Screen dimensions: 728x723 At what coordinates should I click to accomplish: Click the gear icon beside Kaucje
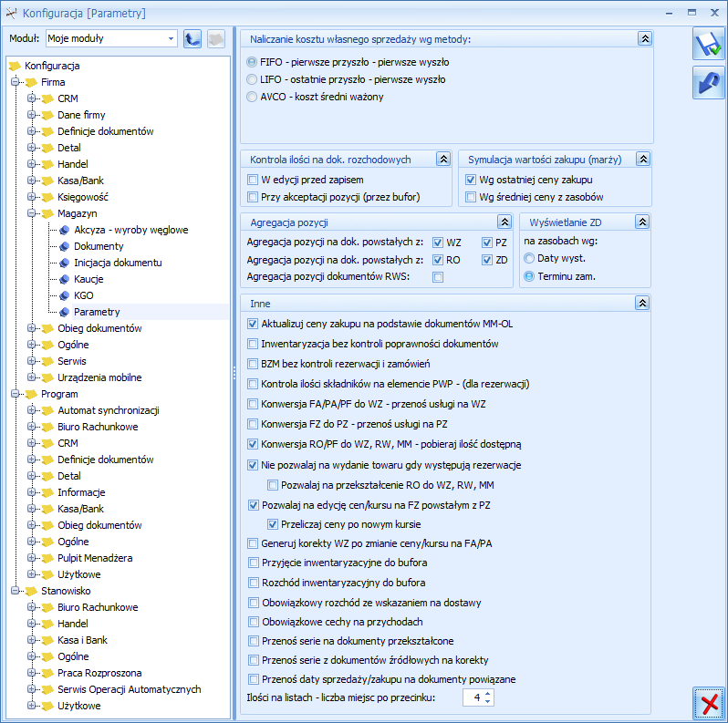pyautogui.click(x=65, y=279)
